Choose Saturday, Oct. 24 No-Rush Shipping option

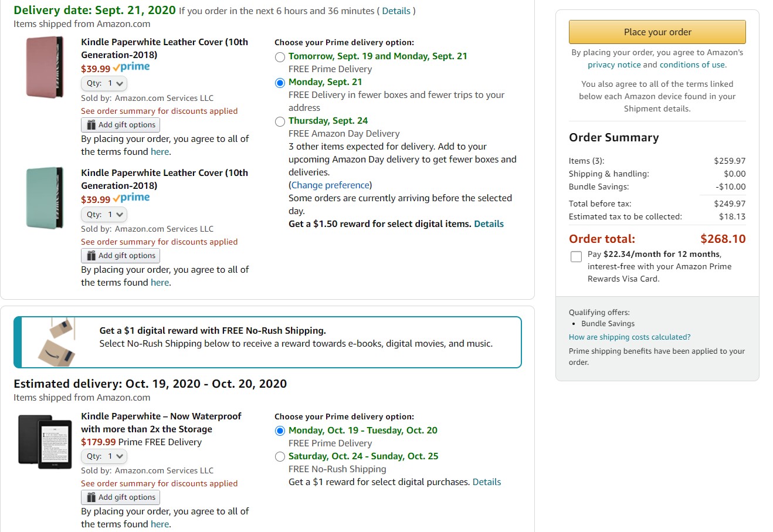point(280,457)
